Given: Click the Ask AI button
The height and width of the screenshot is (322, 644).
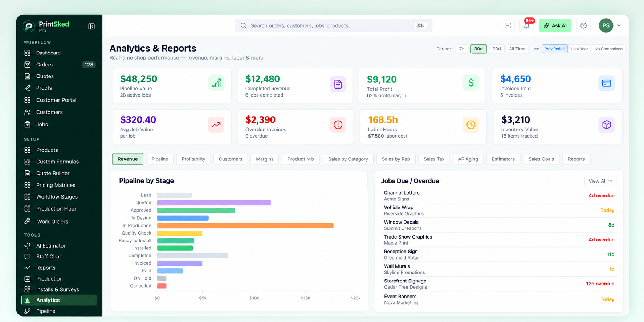Looking at the screenshot, I should [x=555, y=25].
